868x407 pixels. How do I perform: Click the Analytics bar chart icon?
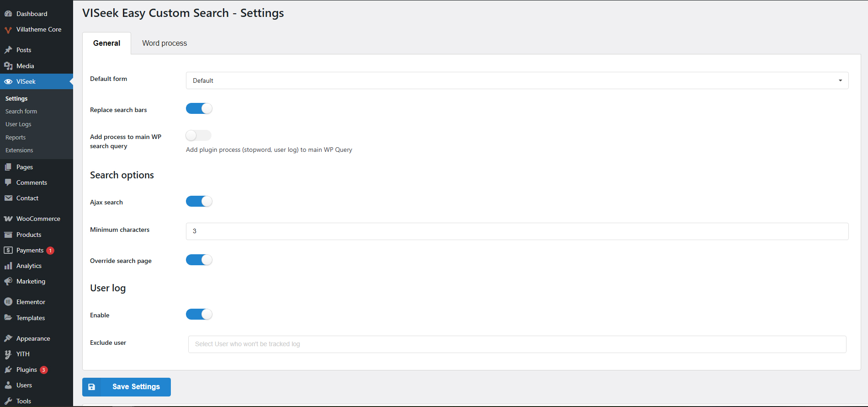[x=8, y=266]
